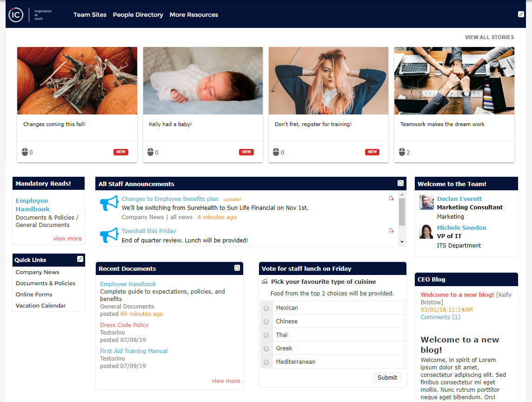Click the megaphone icon beside Townhall this Friday
The image size is (532, 402).
[108, 234]
